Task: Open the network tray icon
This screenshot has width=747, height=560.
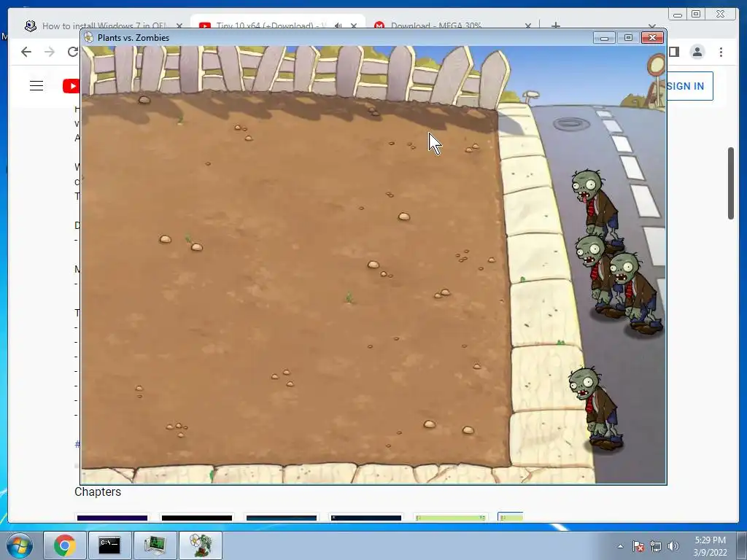Action: pos(656,546)
